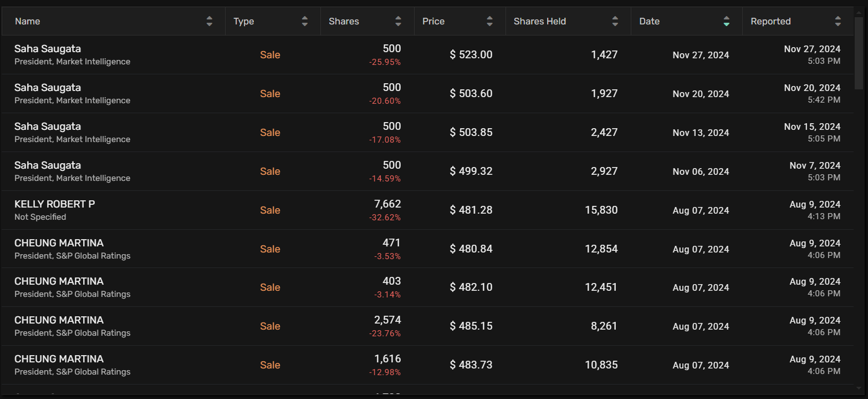Image resolution: width=868 pixels, height=399 pixels.
Task: Click price $ 485.15
Action: tap(471, 326)
